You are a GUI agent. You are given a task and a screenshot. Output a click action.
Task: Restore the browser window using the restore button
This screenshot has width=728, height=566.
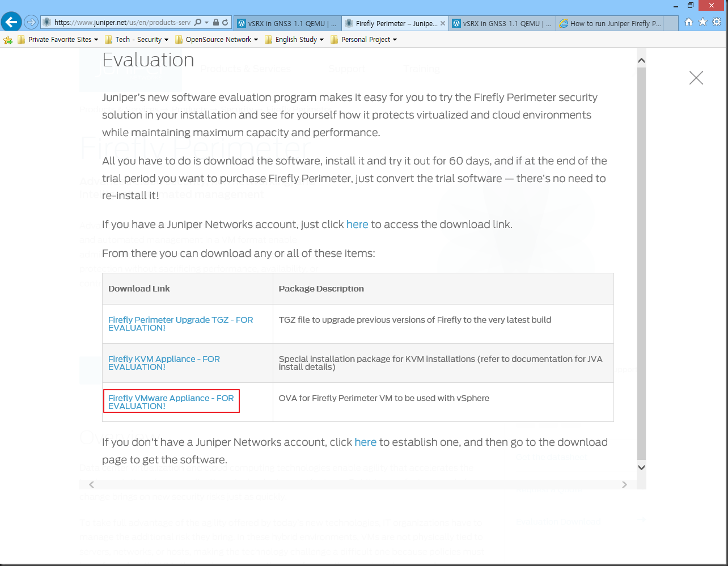click(x=690, y=5)
